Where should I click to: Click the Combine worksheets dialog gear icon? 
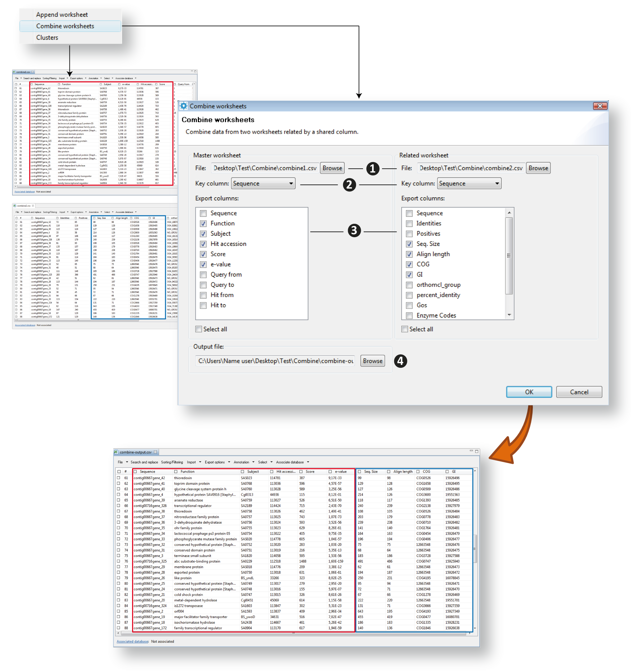pyautogui.click(x=184, y=106)
